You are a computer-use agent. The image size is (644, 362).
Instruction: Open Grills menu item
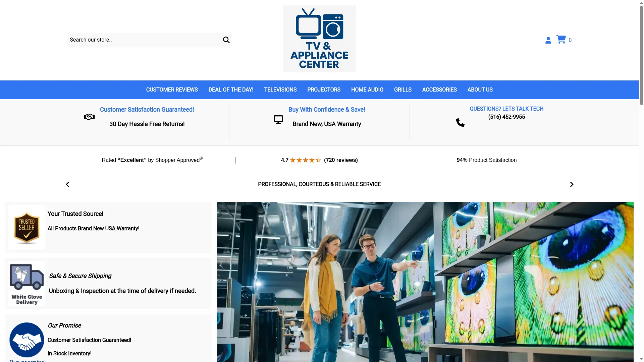[x=402, y=90]
